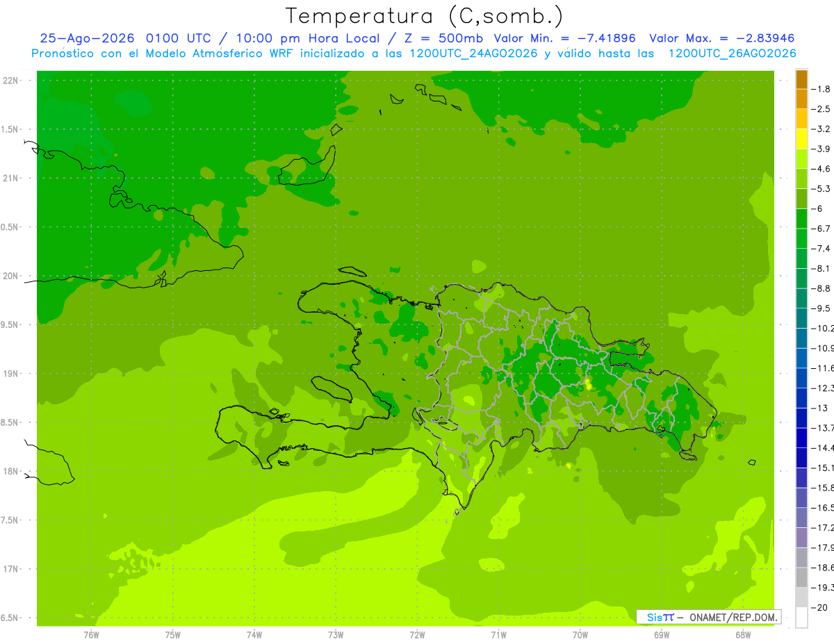Screen dimensions: 834x644
Task: Click the "71W" longitude label
Action: pos(498,635)
